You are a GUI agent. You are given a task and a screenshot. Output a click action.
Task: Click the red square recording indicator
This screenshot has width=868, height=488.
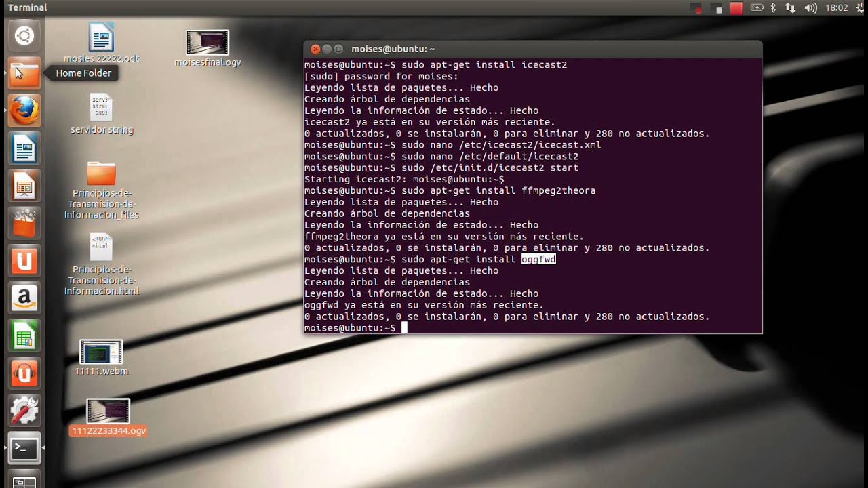[736, 8]
